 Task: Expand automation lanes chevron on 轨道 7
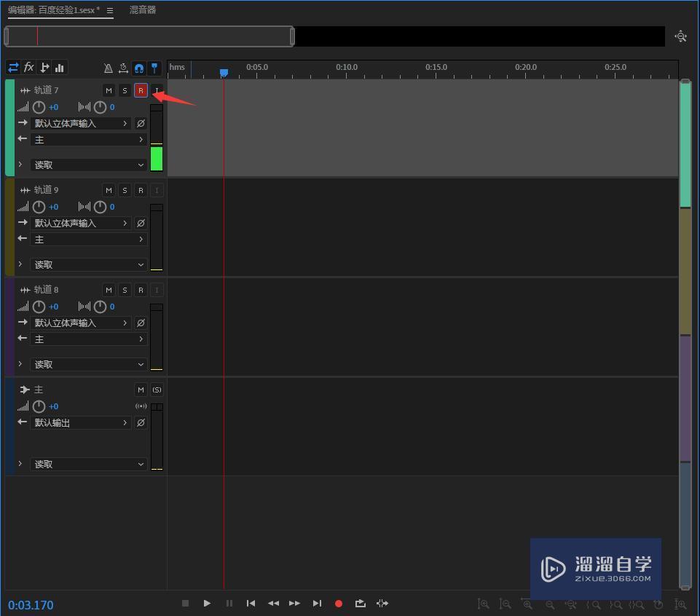point(20,165)
